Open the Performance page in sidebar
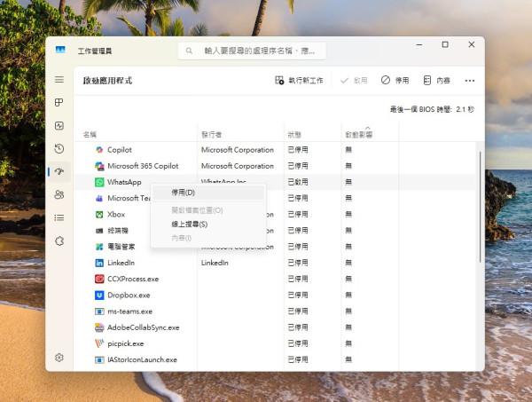532x402 pixels. tap(59, 126)
